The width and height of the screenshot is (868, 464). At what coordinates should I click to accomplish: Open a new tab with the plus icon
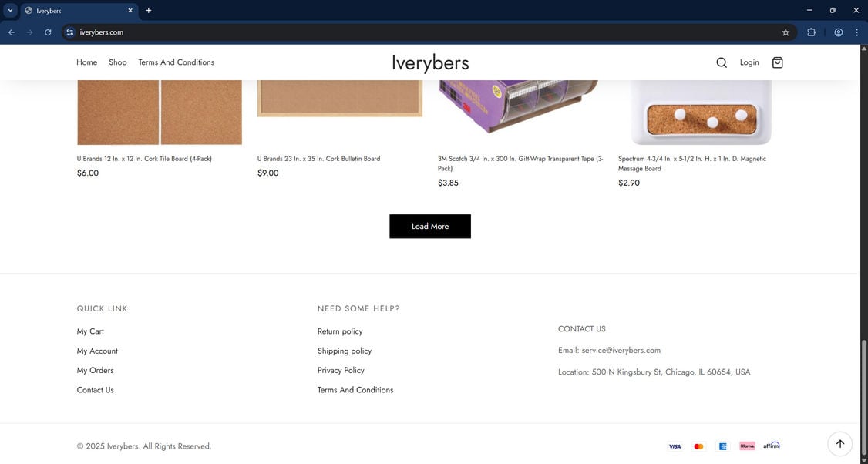click(x=148, y=11)
